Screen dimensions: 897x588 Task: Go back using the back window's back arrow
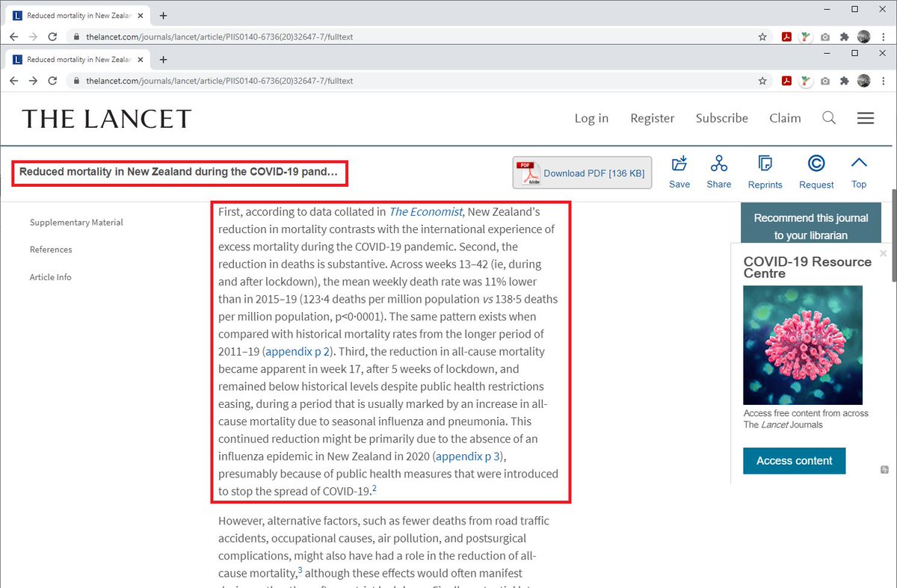pyautogui.click(x=15, y=36)
